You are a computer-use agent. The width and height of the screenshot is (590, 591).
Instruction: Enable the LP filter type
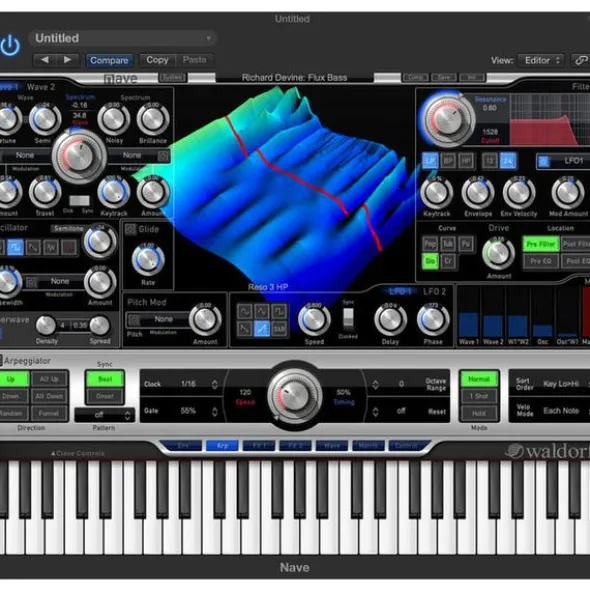(x=430, y=161)
